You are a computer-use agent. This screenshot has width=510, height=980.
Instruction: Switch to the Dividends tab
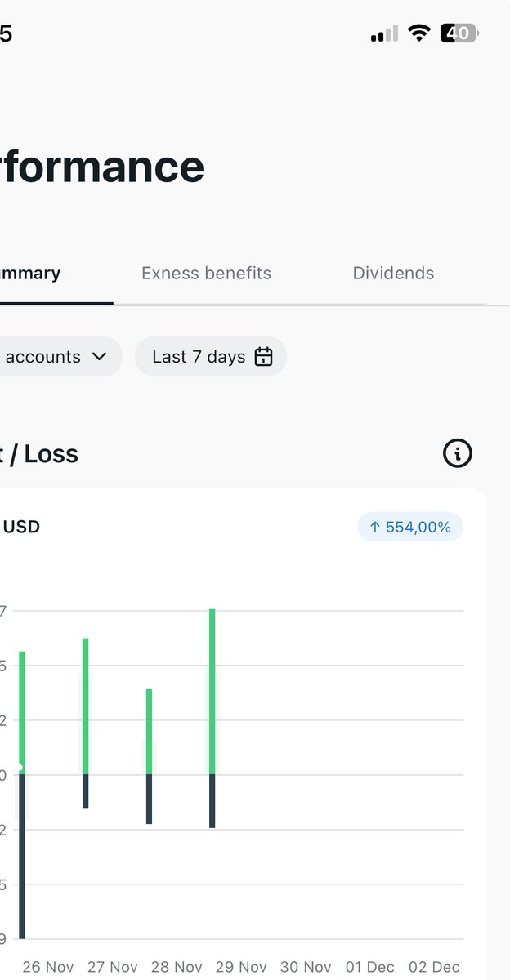click(393, 274)
